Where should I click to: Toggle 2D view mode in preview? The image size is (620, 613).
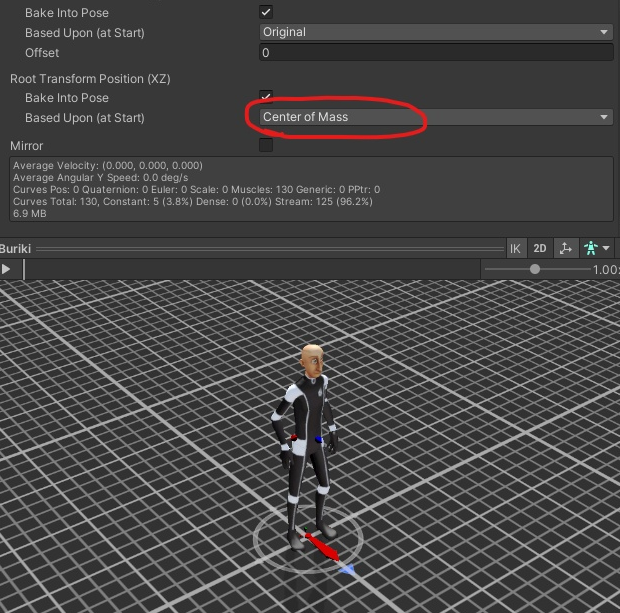click(540, 248)
